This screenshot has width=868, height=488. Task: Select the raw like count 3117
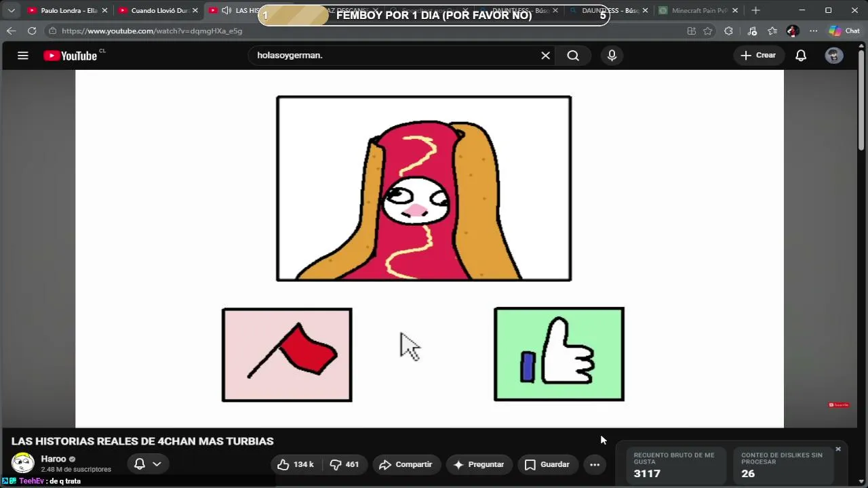647,474
